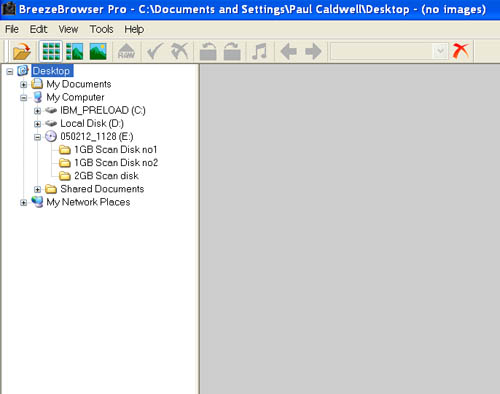This screenshot has height=394, width=500.
Task: Click the D: hard drive icon
Action: coord(51,123)
